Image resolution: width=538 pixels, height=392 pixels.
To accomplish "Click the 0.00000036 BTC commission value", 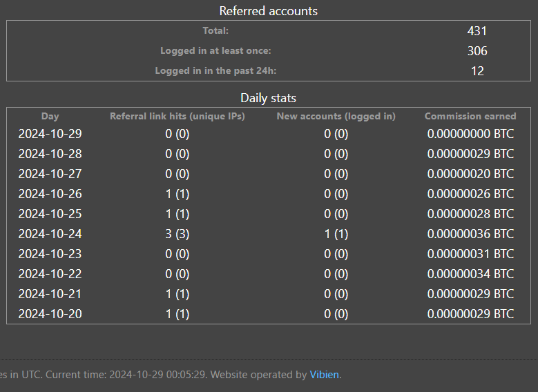I will coord(470,234).
